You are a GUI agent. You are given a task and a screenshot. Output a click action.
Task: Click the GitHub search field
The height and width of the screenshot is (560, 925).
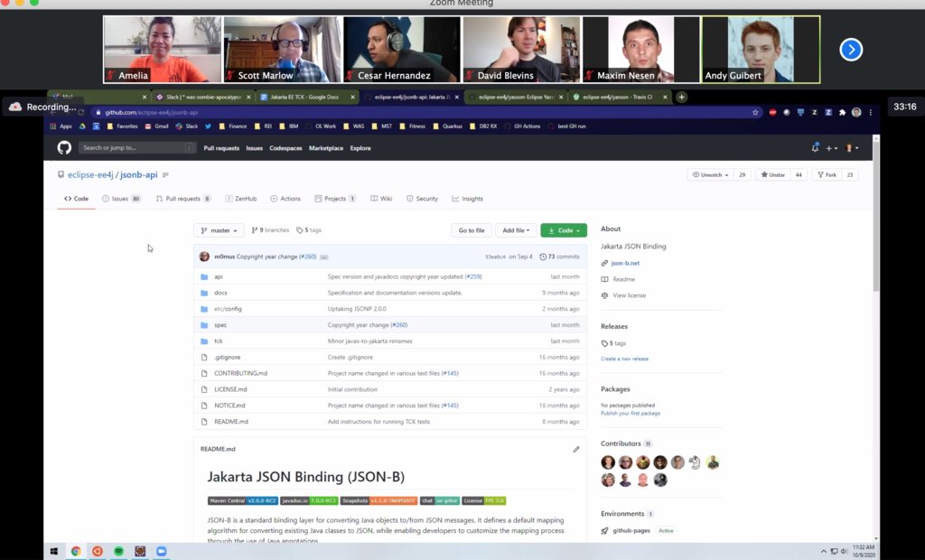[x=137, y=148]
